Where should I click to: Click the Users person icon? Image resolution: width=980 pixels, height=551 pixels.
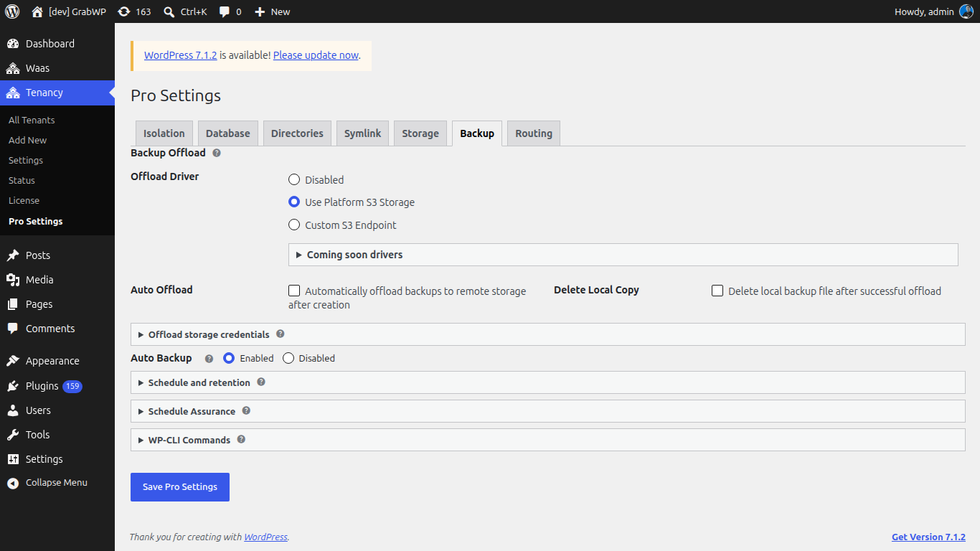point(13,410)
